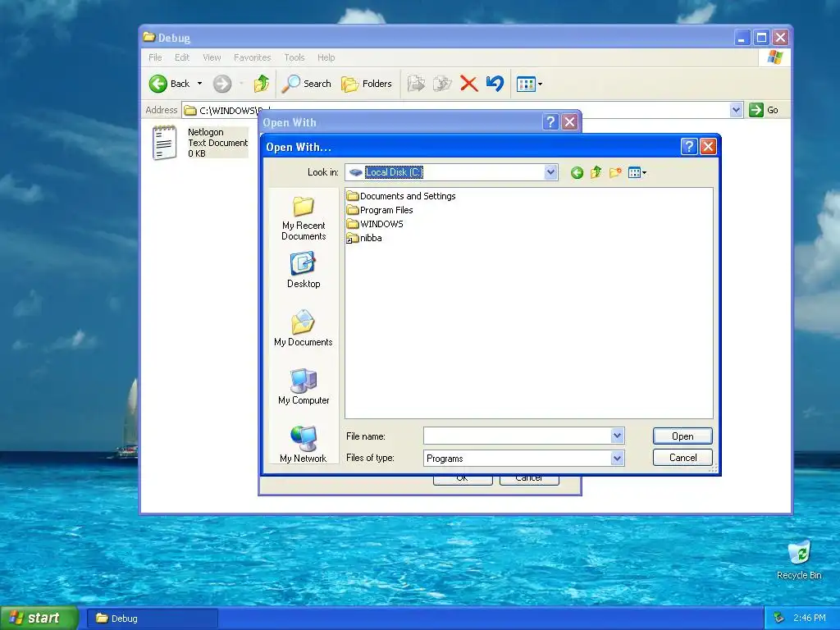Screen dimensions: 840x630
Task: Create new folder in Open With dialog
Action: click(x=615, y=172)
